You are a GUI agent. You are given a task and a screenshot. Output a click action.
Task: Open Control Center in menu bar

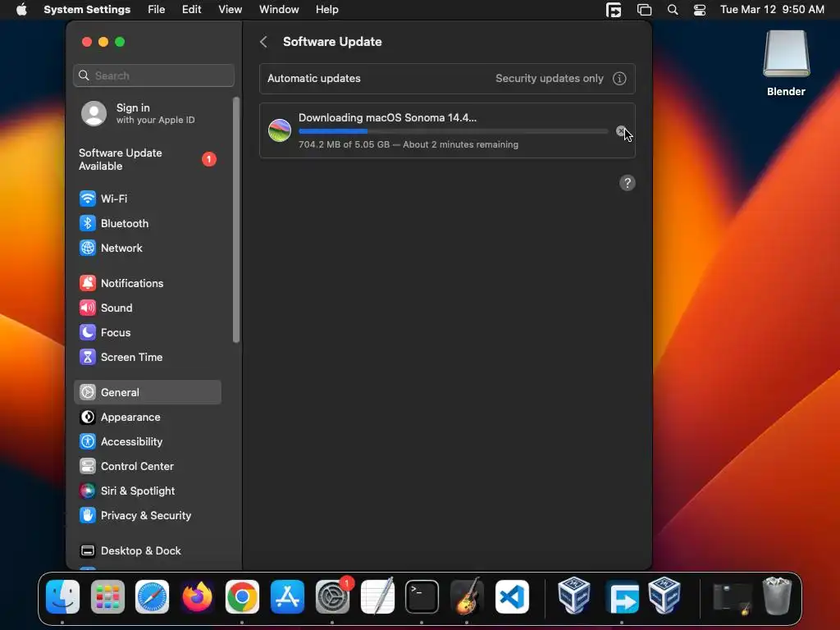(x=700, y=10)
